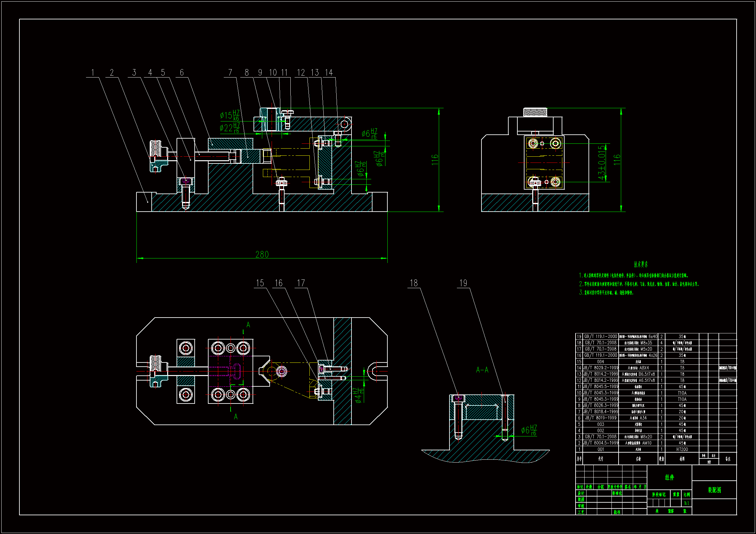Click the HT200 material cell

click(682, 449)
